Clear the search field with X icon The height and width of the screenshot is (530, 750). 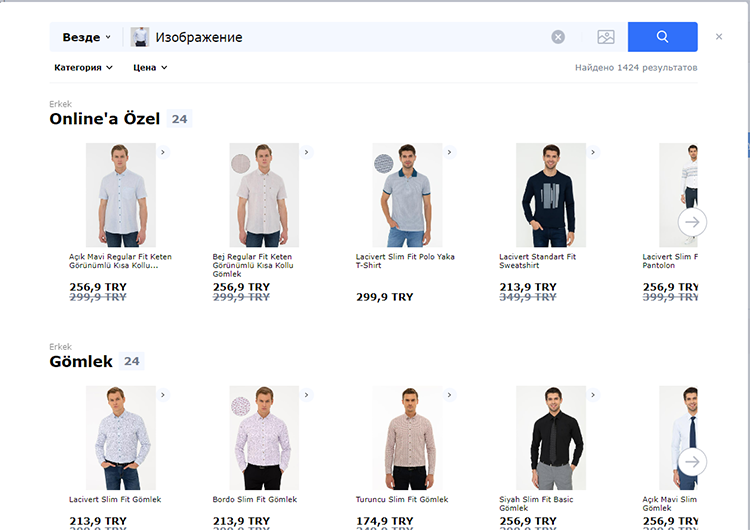(x=558, y=37)
